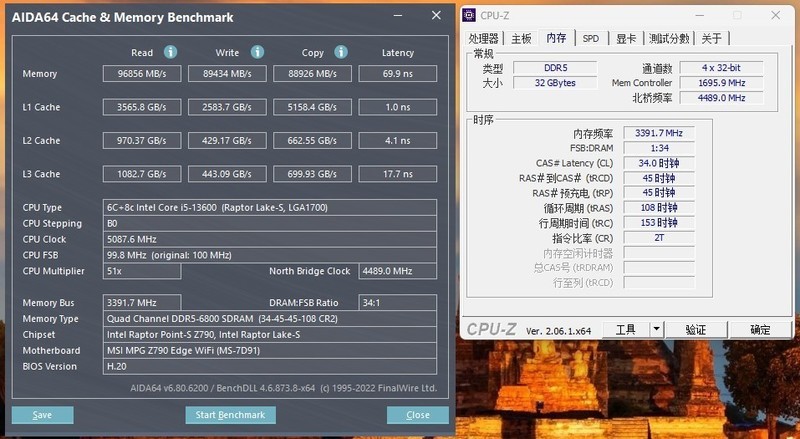Image resolution: width=800 pixels, height=439 pixels.
Task: Click the Chipset field Intel Raptor Point-S Z790
Action: point(269,334)
